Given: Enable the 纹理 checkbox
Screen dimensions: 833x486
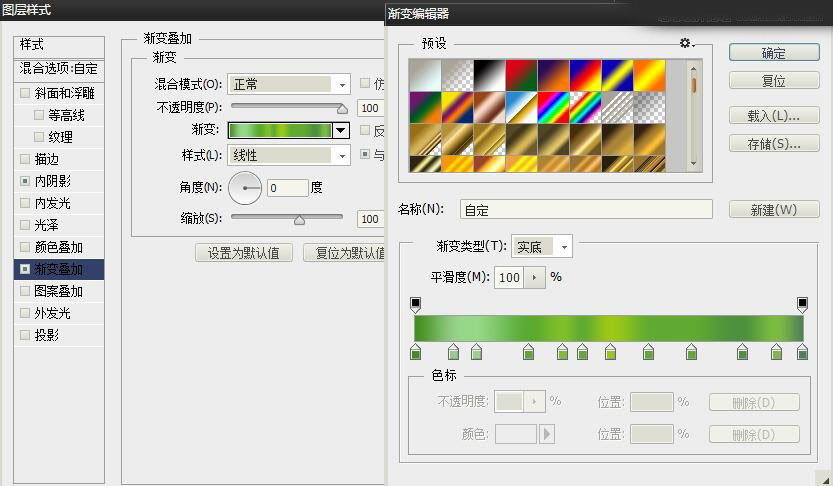Looking at the screenshot, I should (38, 137).
